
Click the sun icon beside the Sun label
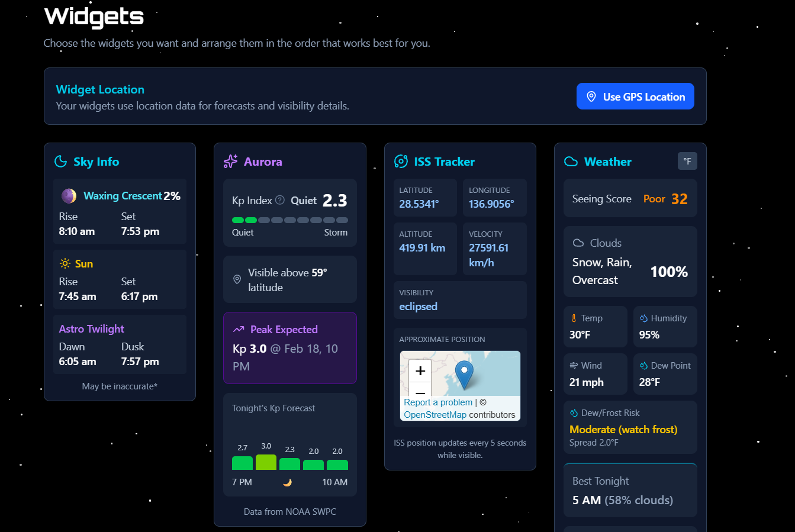pyautogui.click(x=65, y=263)
